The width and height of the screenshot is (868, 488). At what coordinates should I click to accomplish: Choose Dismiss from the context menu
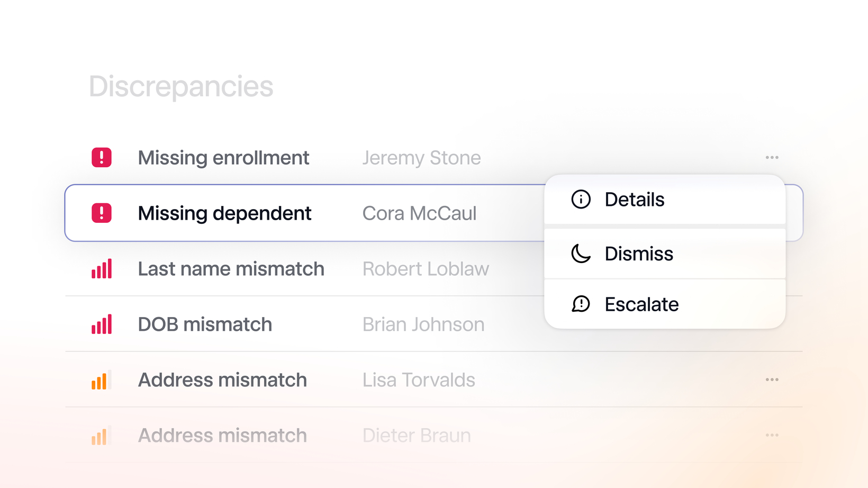tap(665, 254)
